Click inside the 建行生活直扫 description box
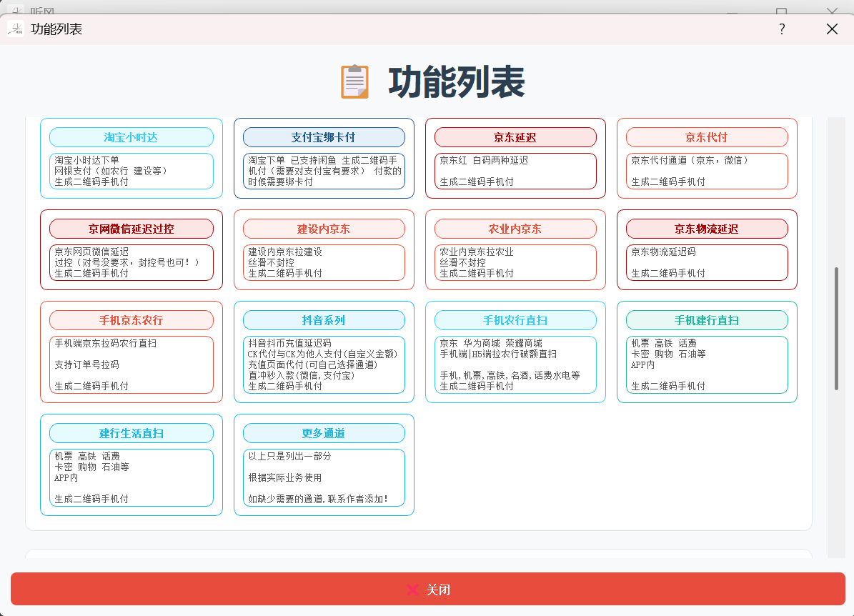Viewport: 854px width, 616px height. point(131,477)
